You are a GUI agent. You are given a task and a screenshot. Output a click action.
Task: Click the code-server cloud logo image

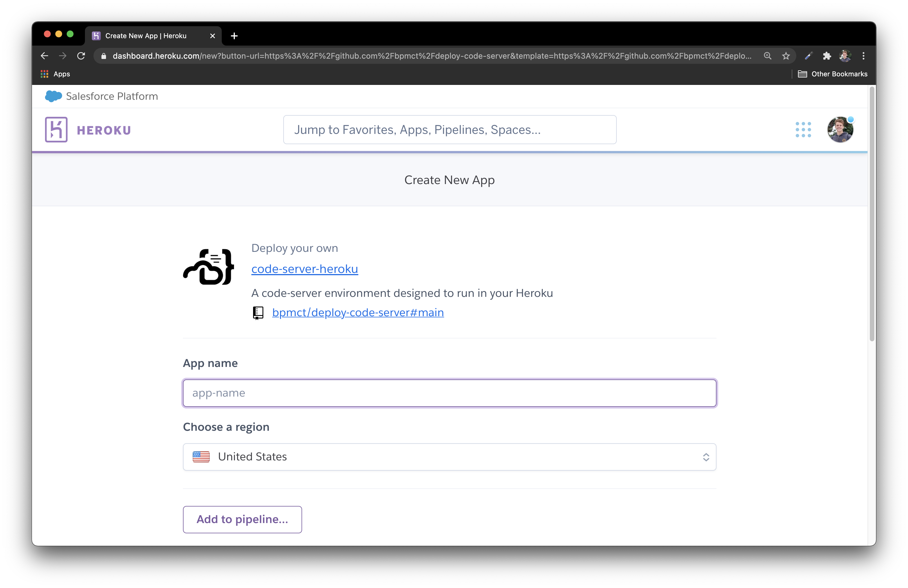[209, 267]
